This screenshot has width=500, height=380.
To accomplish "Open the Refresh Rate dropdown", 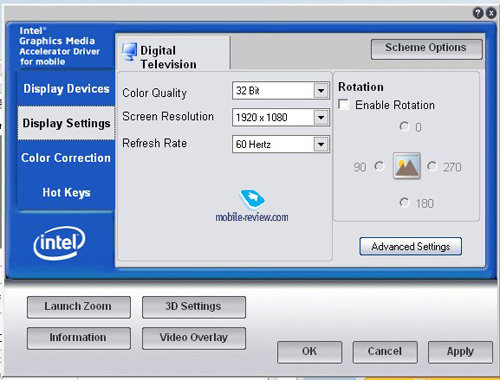I will (321, 144).
